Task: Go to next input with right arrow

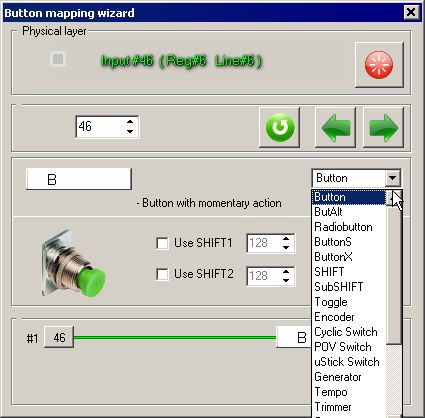Action: (383, 127)
